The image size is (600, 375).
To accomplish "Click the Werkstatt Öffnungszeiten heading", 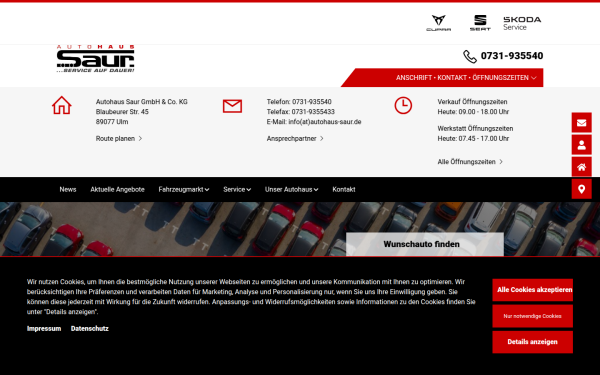I will [475, 129].
